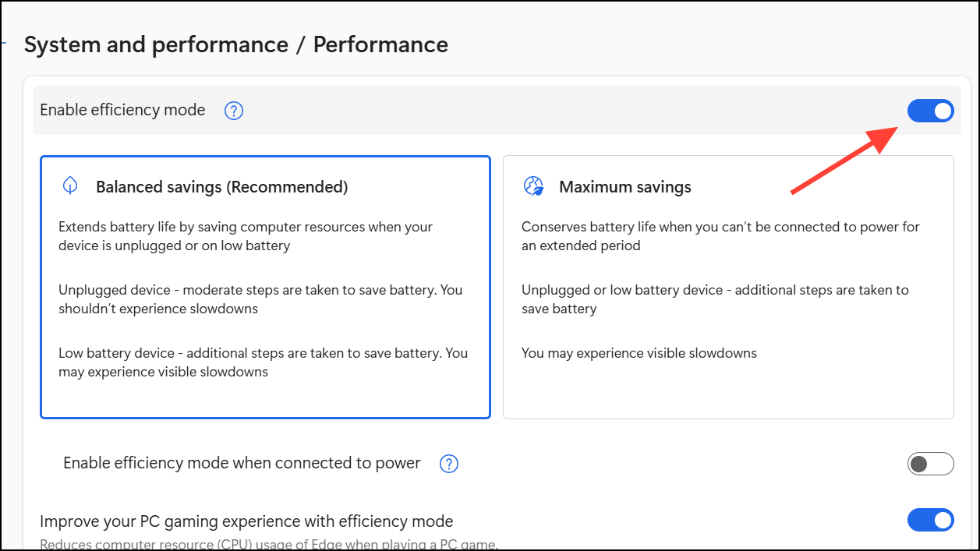980x551 pixels.
Task: Enable efficiency mode when connected to power
Action: [x=930, y=464]
